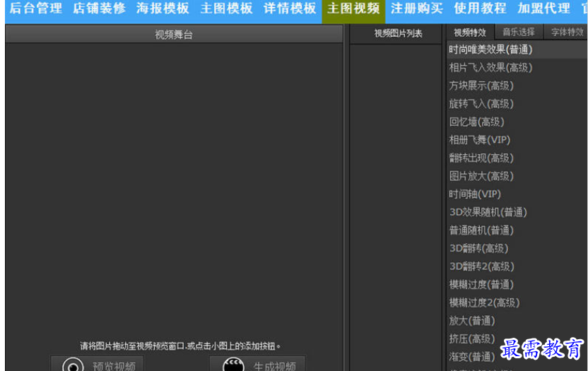Switch to the 音乐选择 tab
The image size is (588, 371).
coord(519,32)
